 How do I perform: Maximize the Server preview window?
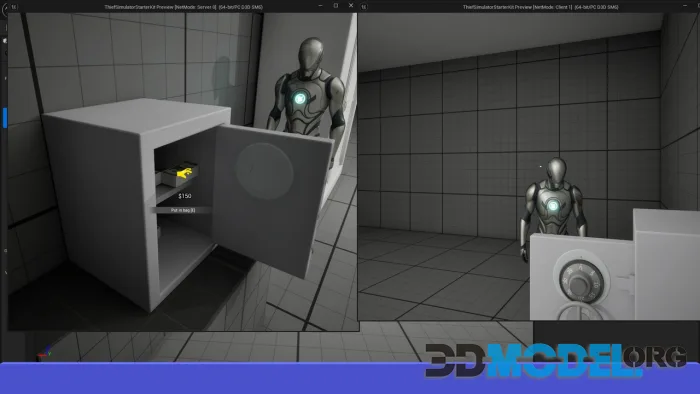(x=336, y=6)
